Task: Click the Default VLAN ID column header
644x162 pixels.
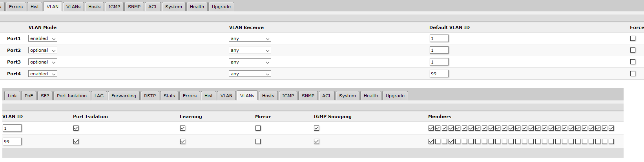Action: click(x=449, y=27)
